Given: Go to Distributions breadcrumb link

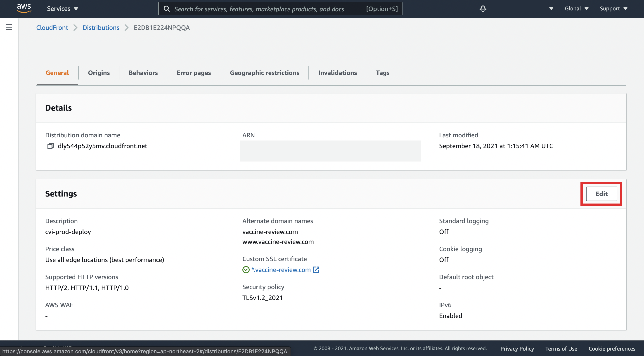Looking at the screenshot, I should [x=101, y=28].
